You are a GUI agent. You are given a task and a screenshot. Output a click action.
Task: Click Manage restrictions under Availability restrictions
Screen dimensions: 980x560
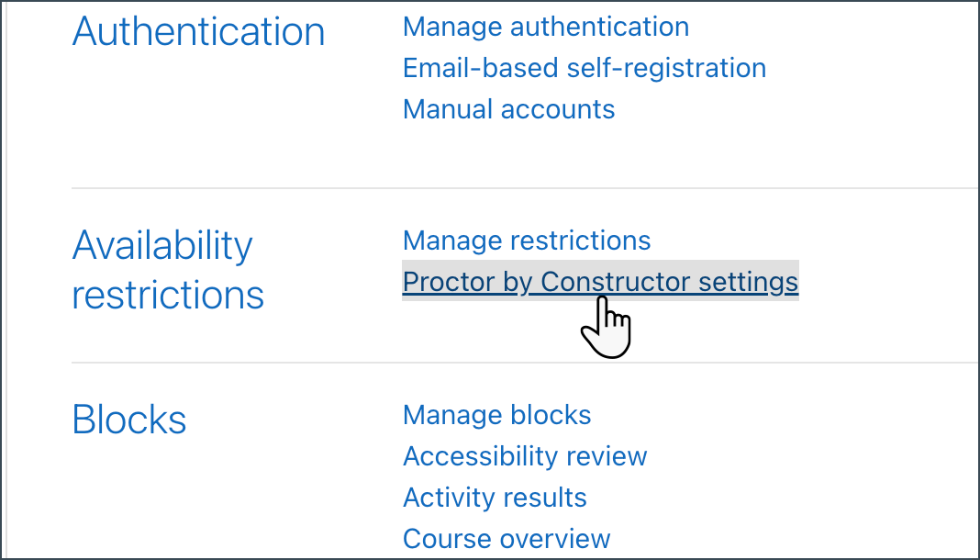[x=526, y=241]
